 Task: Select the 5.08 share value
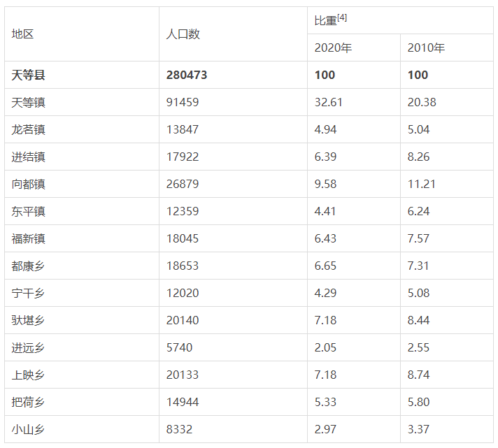pyautogui.click(x=418, y=294)
